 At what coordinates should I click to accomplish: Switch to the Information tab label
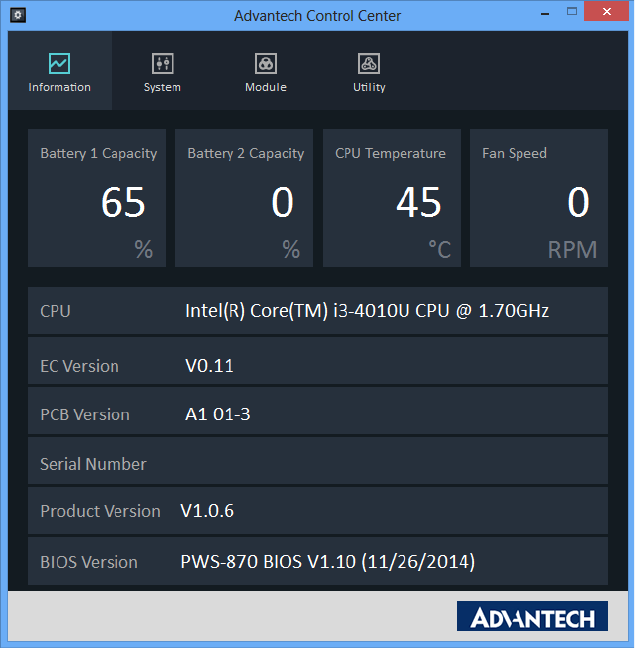(x=59, y=87)
